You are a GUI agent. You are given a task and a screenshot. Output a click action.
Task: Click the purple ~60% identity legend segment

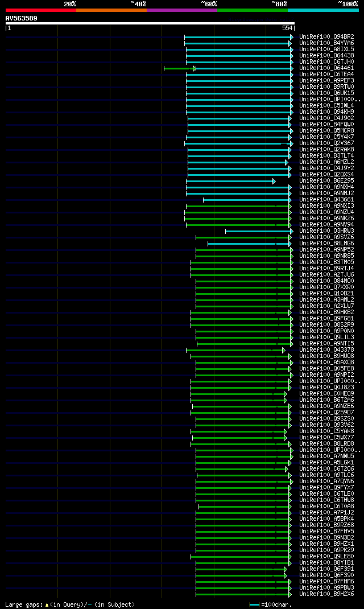pos(182,10)
